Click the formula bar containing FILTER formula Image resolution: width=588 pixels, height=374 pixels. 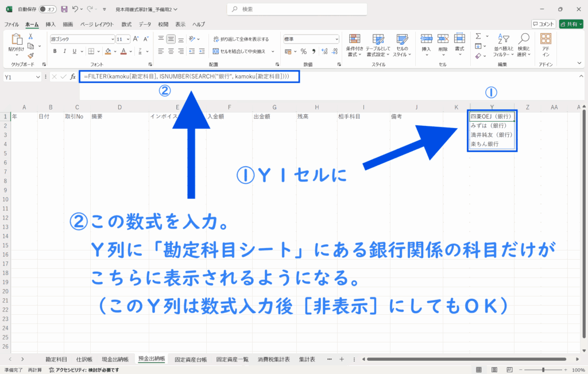tap(189, 76)
